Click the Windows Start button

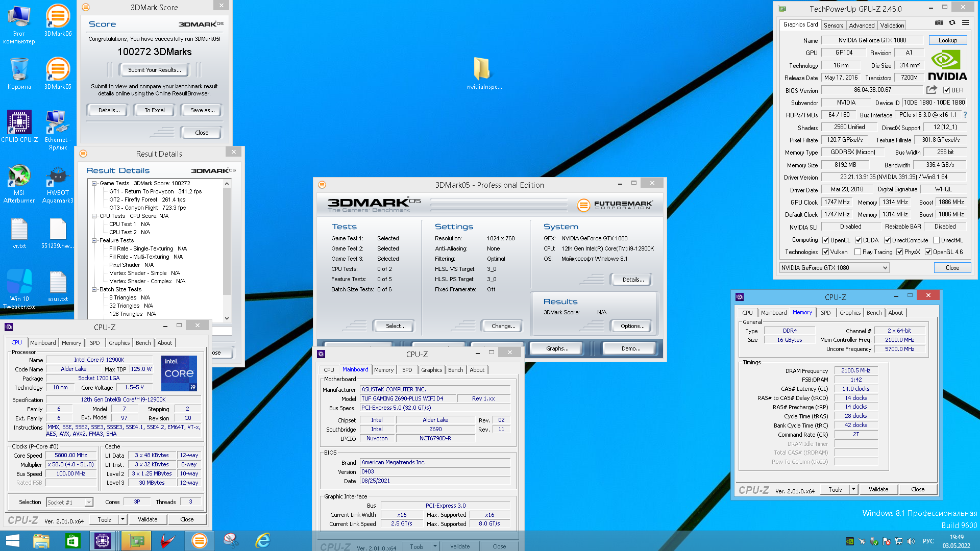pos(12,541)
